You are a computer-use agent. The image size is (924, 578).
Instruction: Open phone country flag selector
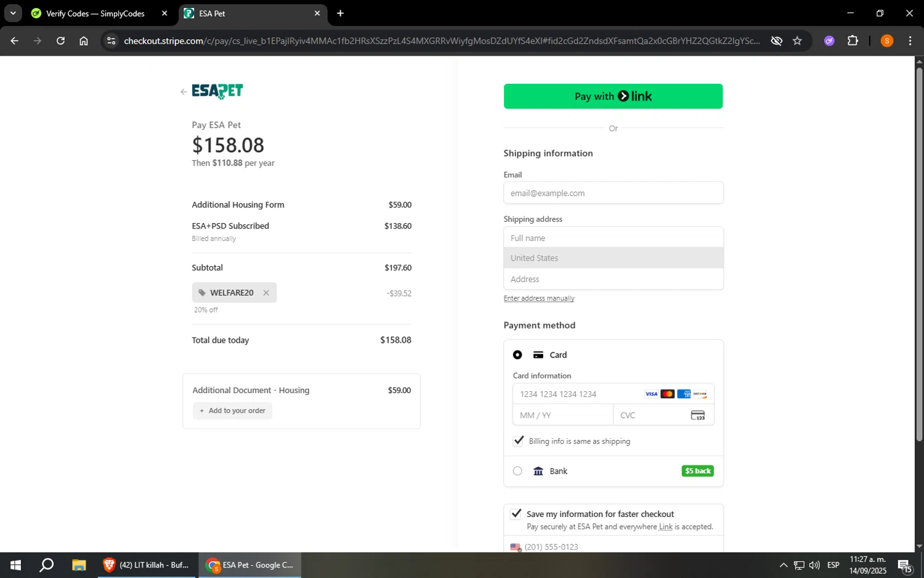coord(516,547)
